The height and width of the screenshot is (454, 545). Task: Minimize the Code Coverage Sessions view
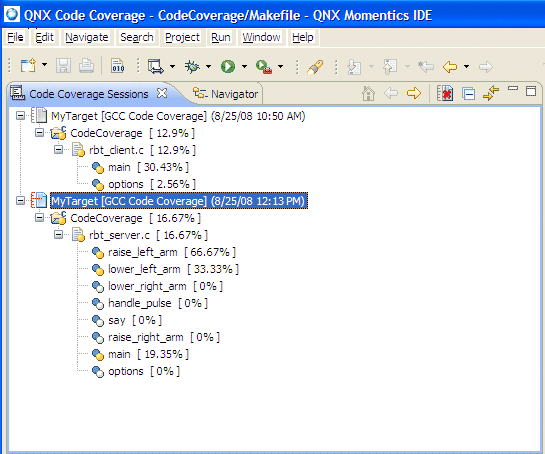(x=513, y=88)
